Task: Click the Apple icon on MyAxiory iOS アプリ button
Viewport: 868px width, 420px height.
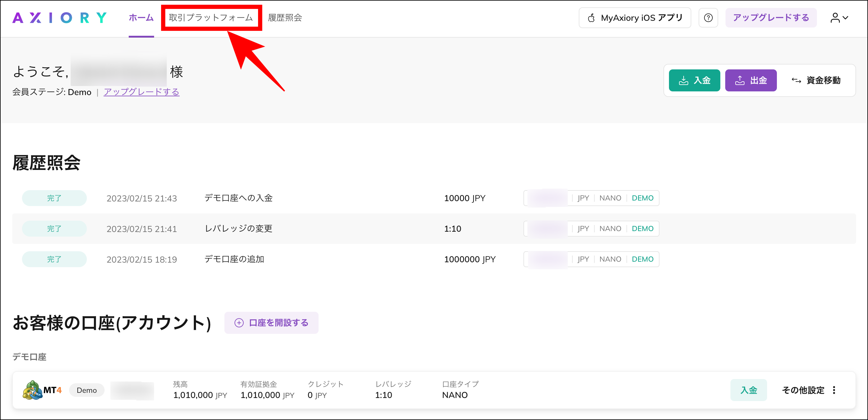Action: 592,17
